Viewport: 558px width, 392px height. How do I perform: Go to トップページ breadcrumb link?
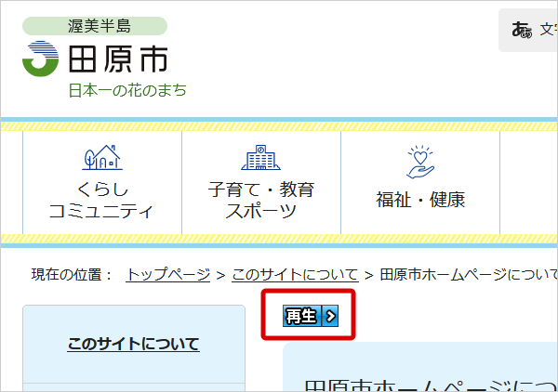tap(168, 275)
